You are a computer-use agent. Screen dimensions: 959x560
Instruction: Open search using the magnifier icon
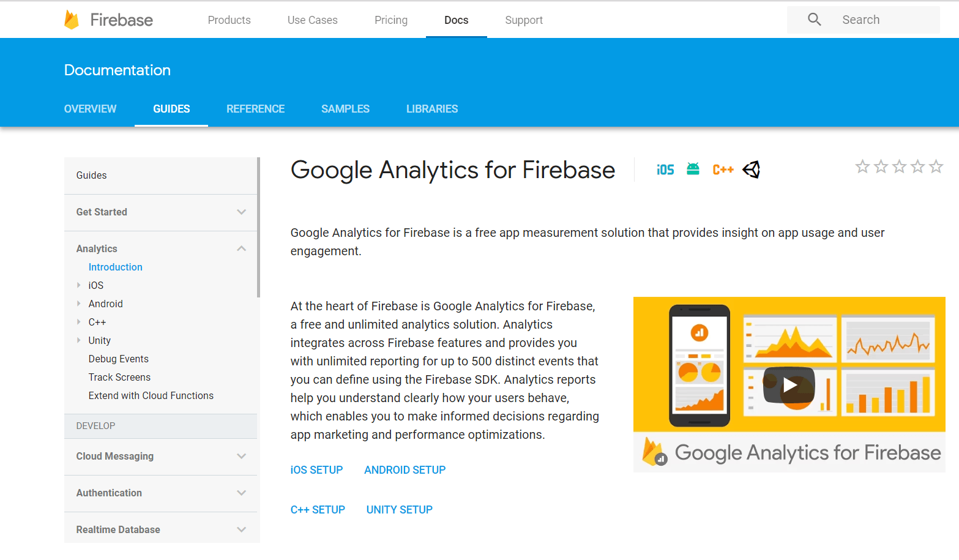pos(813,19)
